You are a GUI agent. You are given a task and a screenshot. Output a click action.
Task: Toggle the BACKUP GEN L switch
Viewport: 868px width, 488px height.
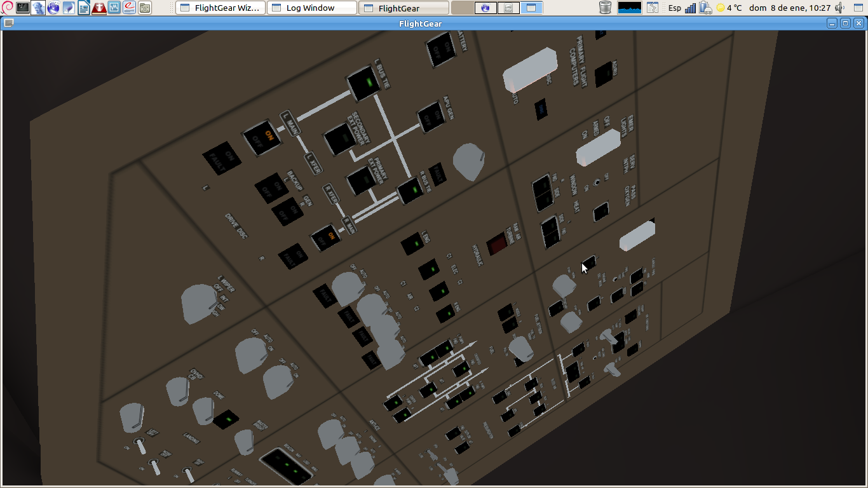click(x=271, y=188)
